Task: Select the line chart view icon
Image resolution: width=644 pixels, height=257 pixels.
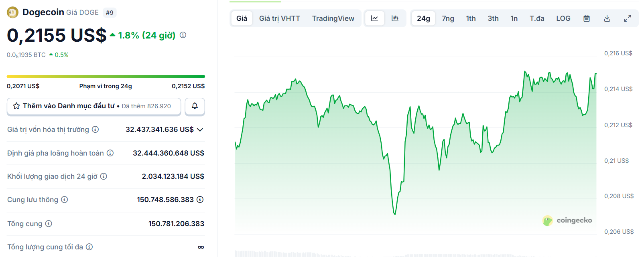Action: click(x=374, y=18)
